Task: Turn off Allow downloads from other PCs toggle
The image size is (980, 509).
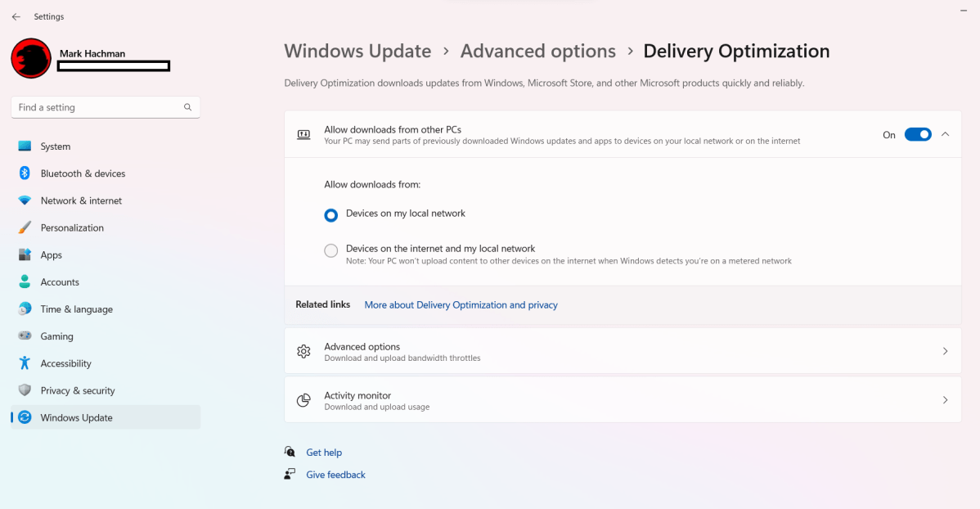Action: pos(918,134)
